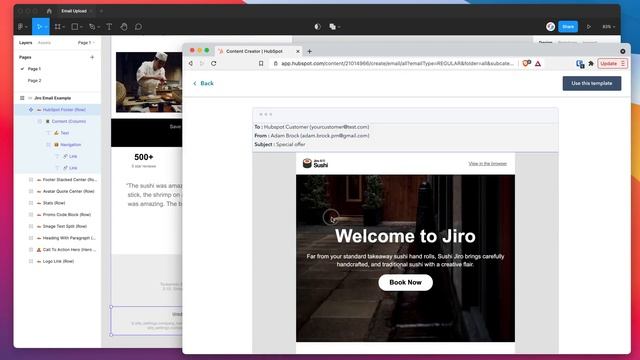This screenshot has height=360, width=640.
Task: Open the Email Upload file tab
Action: (x=74, y=11)
